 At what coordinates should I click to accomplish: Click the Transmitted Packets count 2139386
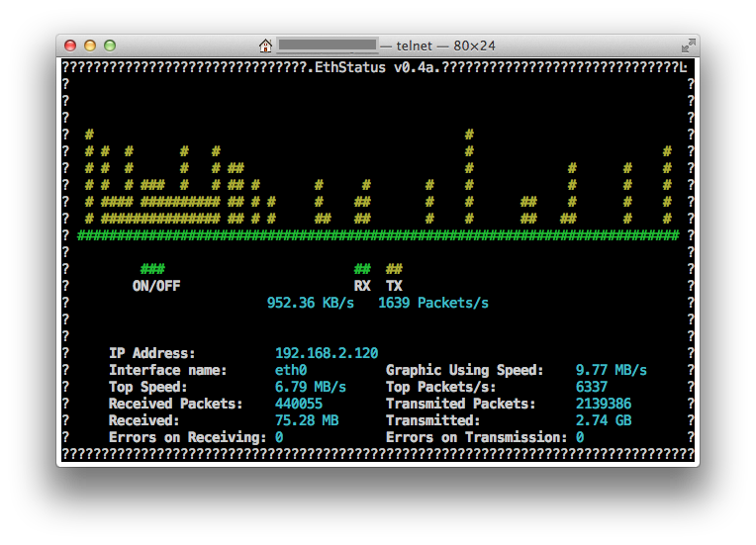point(604,404)
